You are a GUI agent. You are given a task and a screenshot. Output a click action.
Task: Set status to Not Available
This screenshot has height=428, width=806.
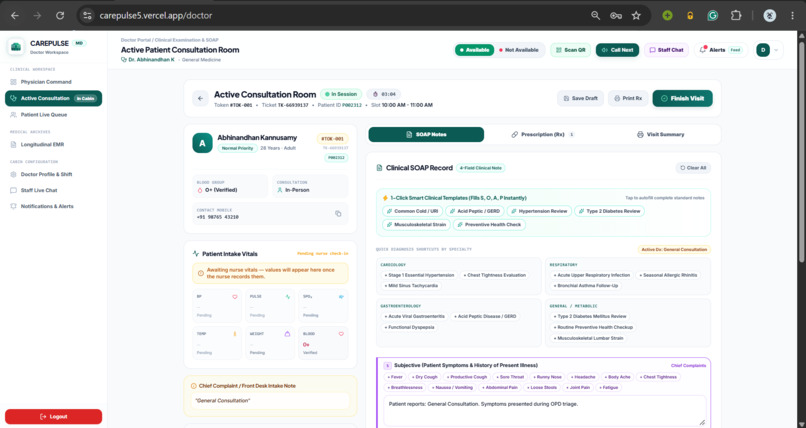pyautogui.click(x=519, y=50)
